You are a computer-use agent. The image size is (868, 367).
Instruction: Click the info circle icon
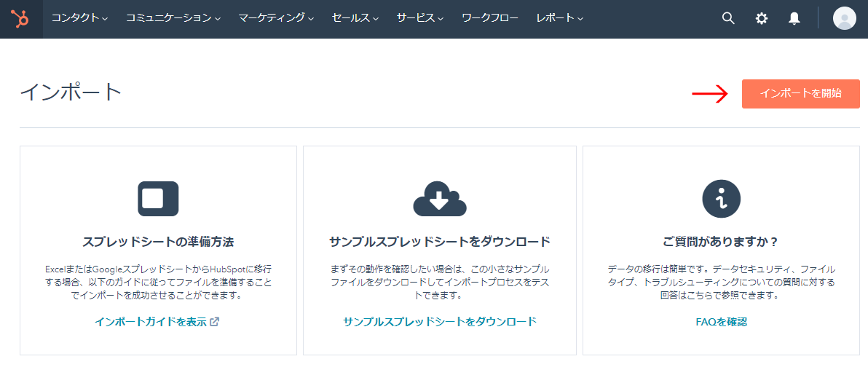click(x=722, y=198)
